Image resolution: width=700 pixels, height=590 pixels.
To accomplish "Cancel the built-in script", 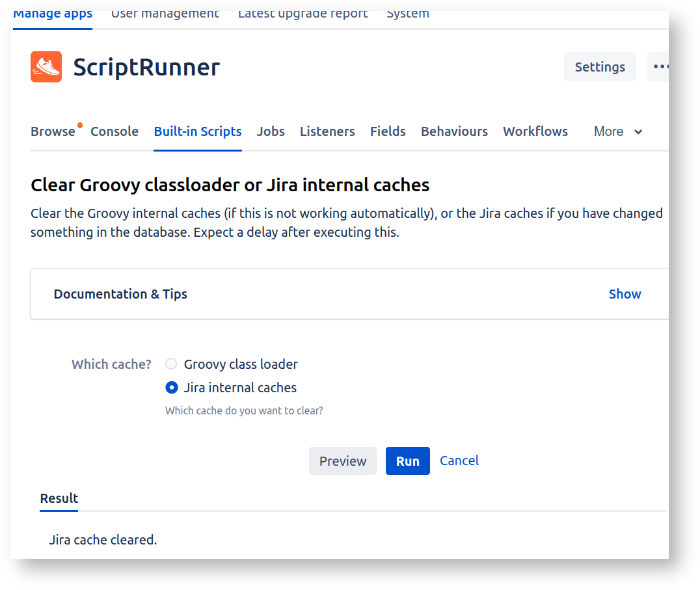I will click(x=459, y=461).
